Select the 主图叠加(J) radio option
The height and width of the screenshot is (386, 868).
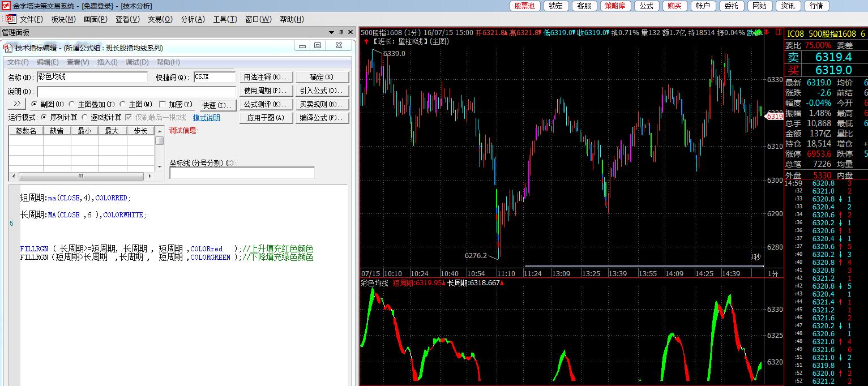[x=72, y=104]
